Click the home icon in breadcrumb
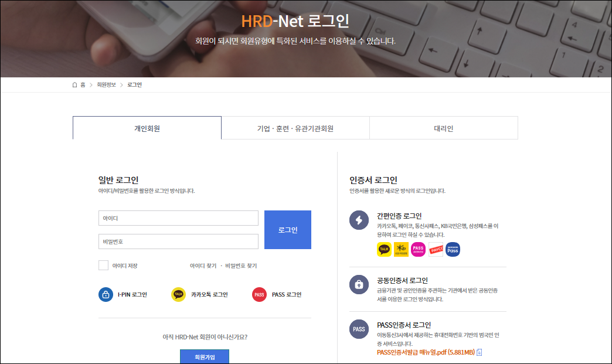This screenshot has width=612, height=364. tap(74, 84)
